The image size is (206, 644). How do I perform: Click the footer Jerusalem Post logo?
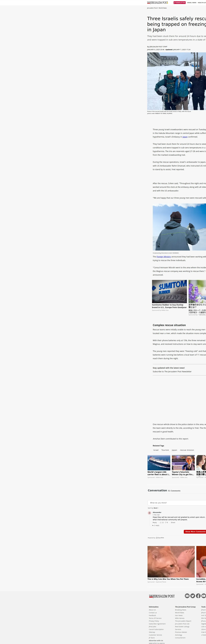(x=162, y=596)
